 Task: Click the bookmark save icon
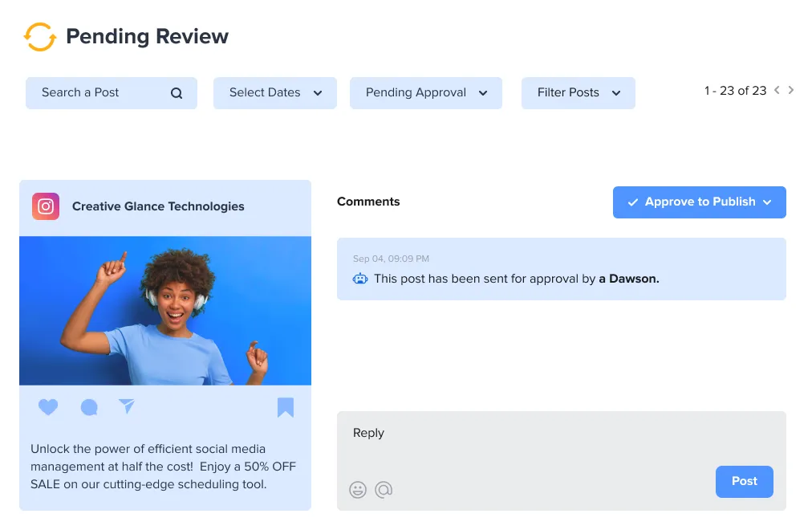point(286,407)
